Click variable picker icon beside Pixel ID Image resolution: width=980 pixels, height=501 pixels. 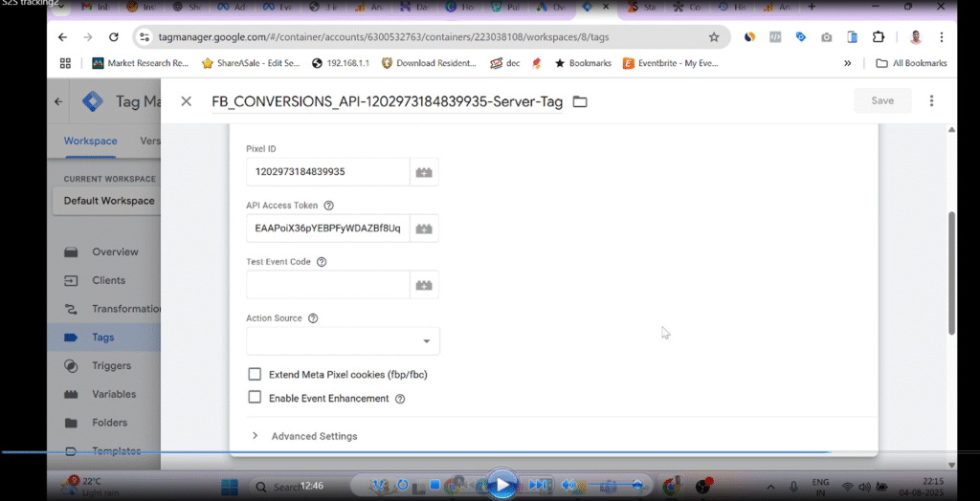424,172
